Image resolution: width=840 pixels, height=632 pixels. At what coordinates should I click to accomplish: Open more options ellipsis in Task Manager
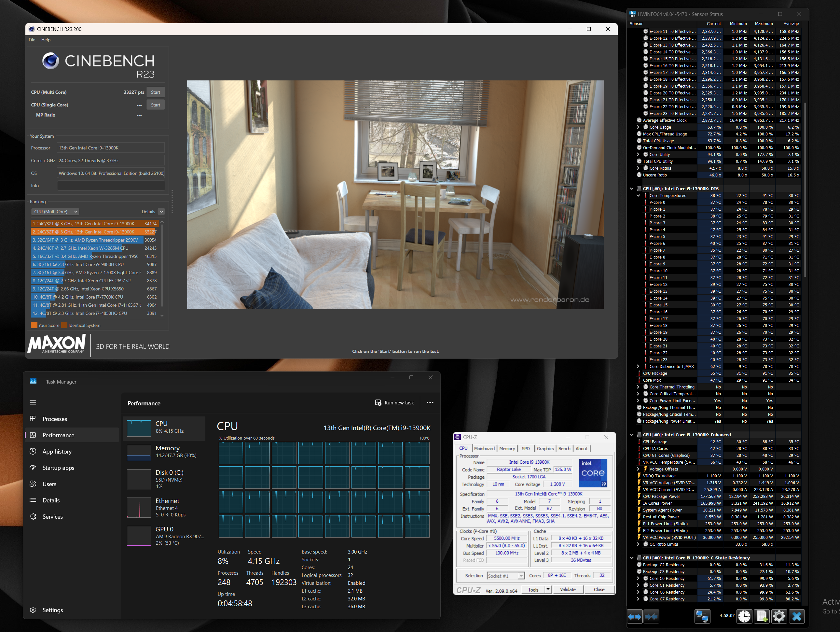(x=430, y=402)
